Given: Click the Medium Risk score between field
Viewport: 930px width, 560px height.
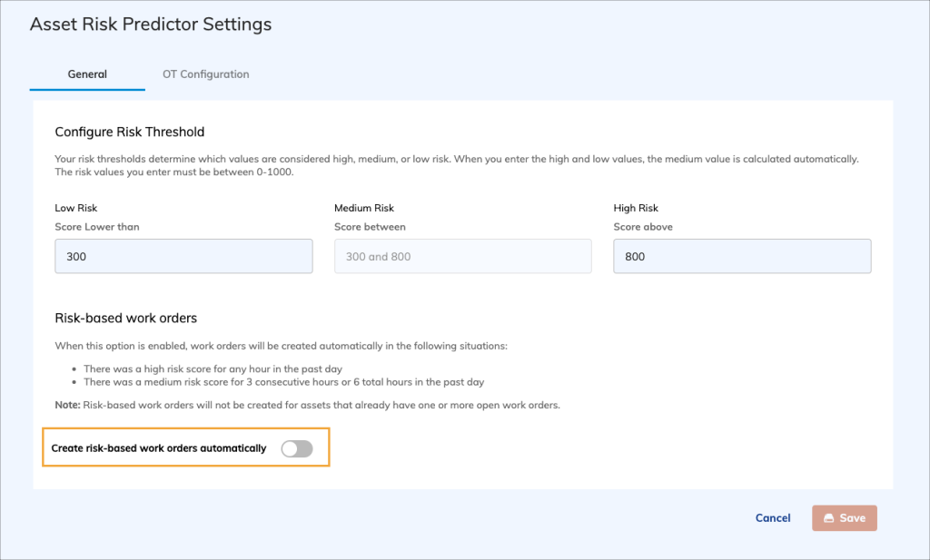Looking at the screenshot, I should click(x=462, y=257).
